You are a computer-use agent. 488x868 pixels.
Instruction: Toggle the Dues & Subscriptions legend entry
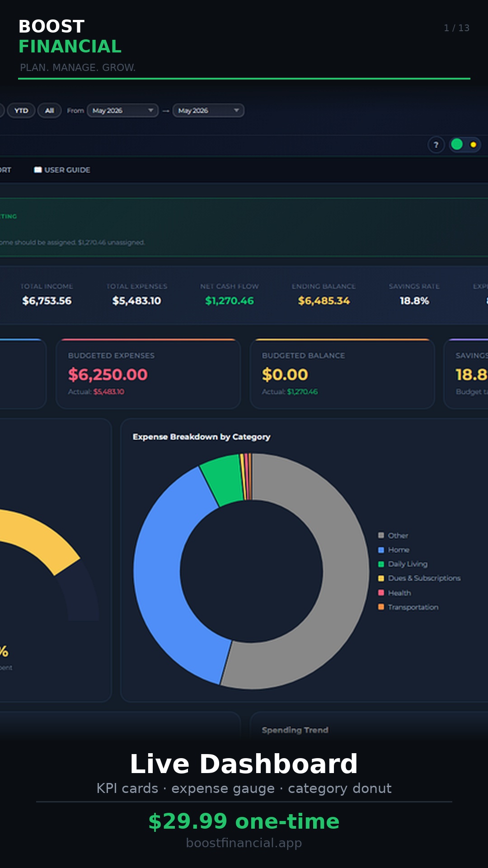pyautogui.click(x=419, y=578)
